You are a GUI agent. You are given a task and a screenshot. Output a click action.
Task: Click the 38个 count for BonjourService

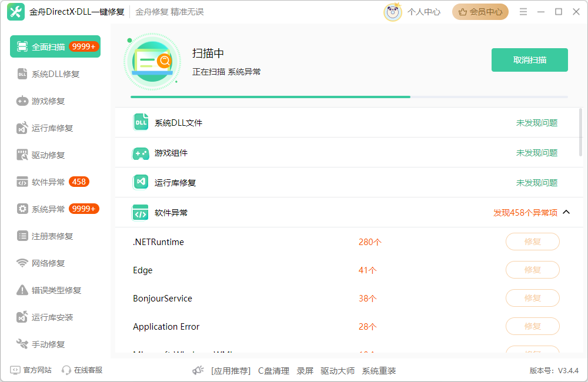367,299
